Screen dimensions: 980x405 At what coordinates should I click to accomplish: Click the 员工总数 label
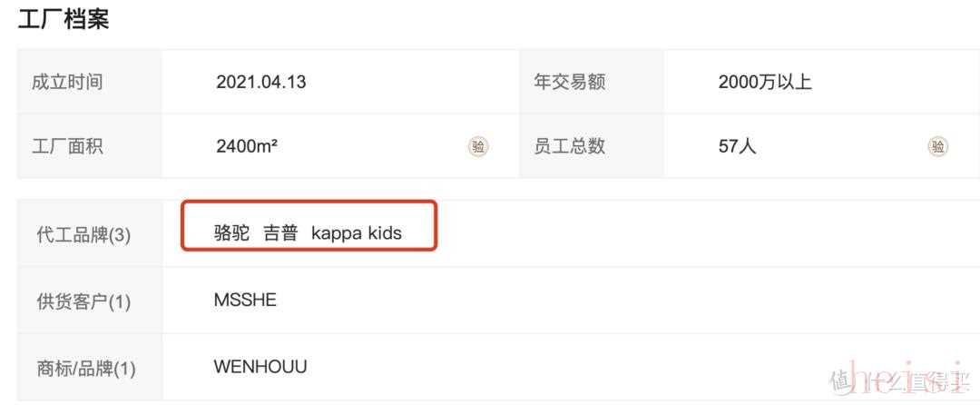(x=569, y=146)
